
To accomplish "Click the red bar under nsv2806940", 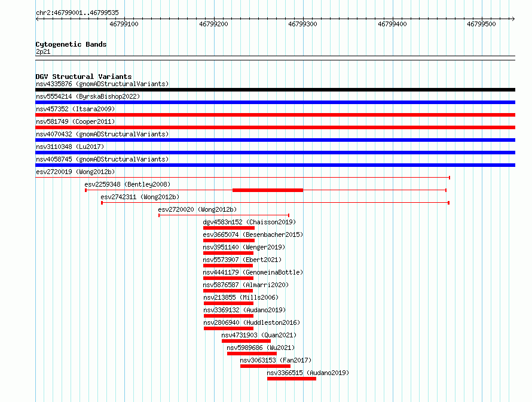I will pyautogui.click(x=229, y=328).
